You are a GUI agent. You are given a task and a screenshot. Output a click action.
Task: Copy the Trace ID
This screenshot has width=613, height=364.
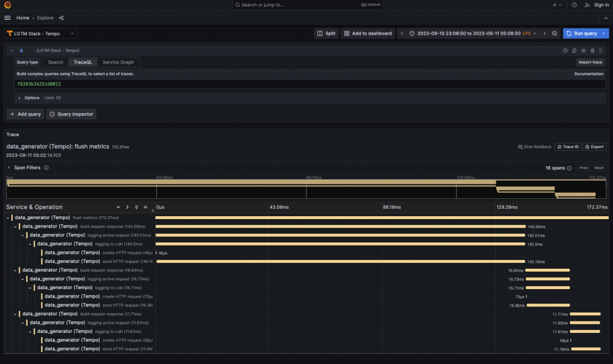pos(568,147)
